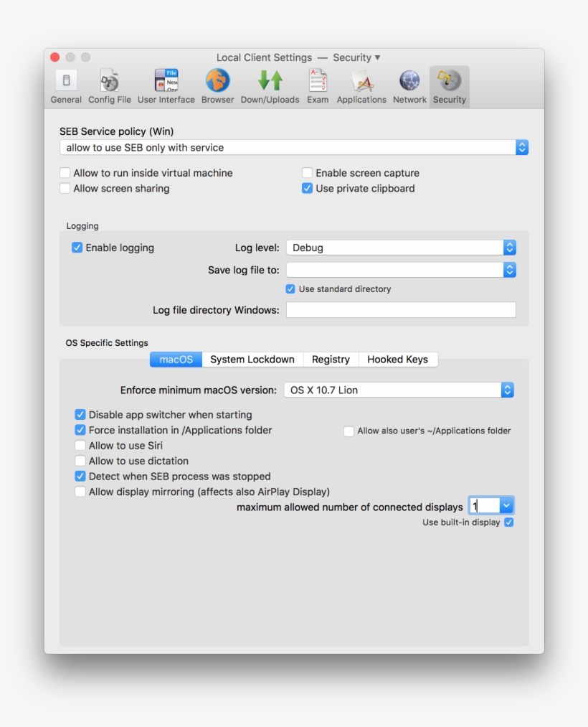Change maximum allowed number of connected displays
The height and width of the screenshot is (727, 588).
tap(506, 505)
